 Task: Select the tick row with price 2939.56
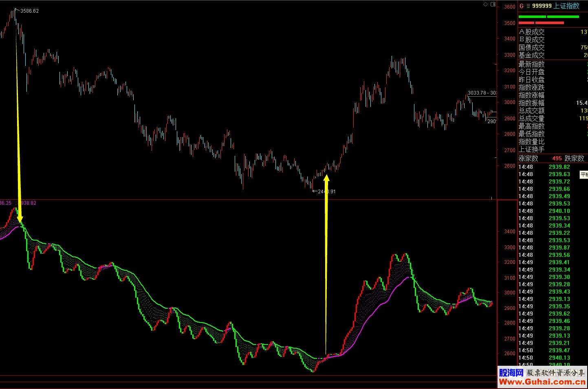click(553, 255)
